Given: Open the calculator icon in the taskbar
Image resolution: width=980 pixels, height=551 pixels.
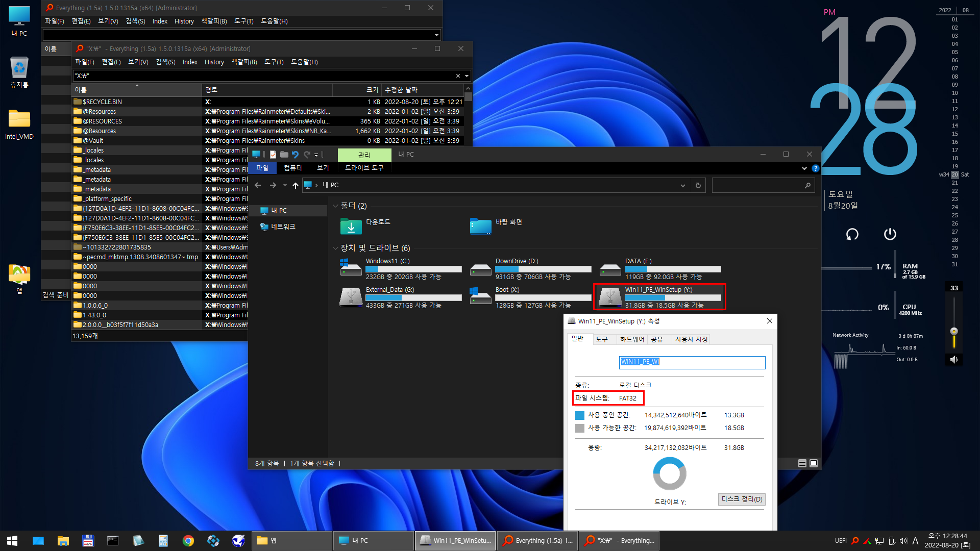Looking at the screenshot, I should (163, 541).
